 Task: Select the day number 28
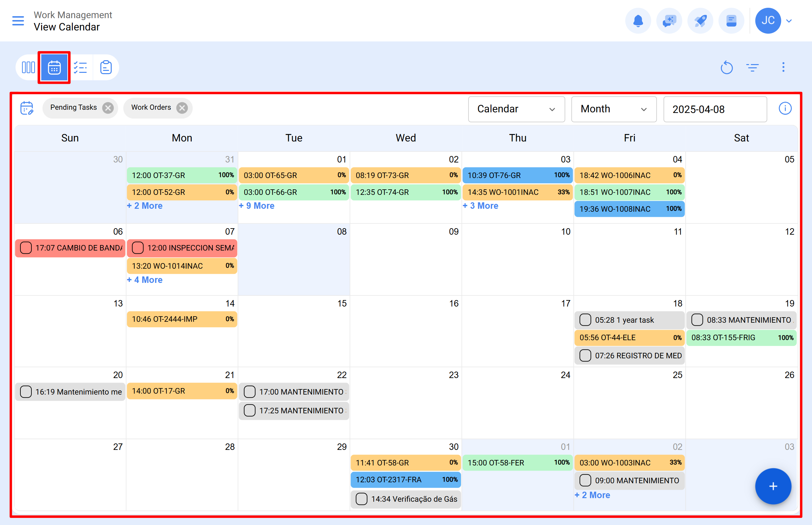230,447
